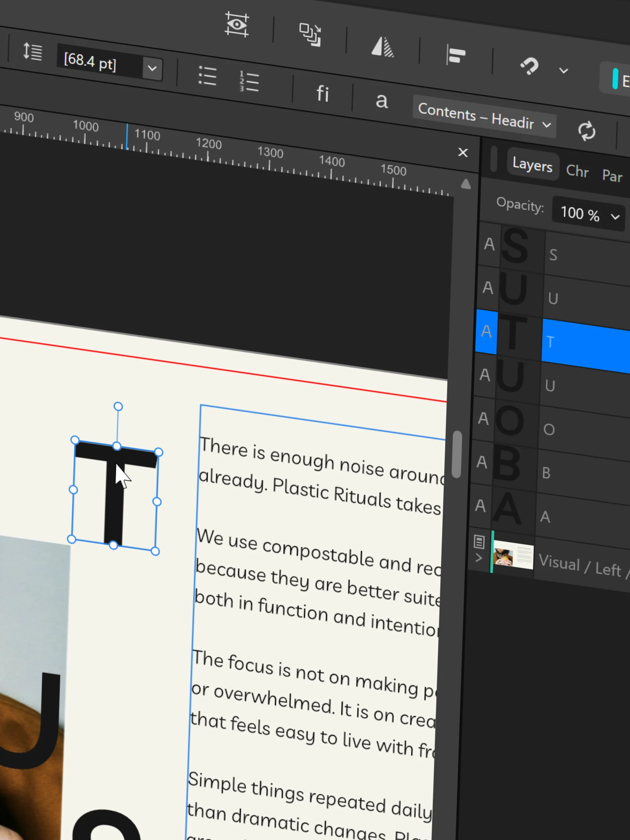Click the alignment options icon
630x840 pixels.
456,55
